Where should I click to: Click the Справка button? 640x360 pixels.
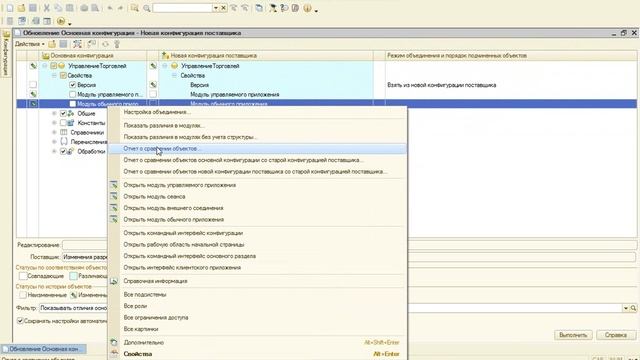tap(616, 335)
